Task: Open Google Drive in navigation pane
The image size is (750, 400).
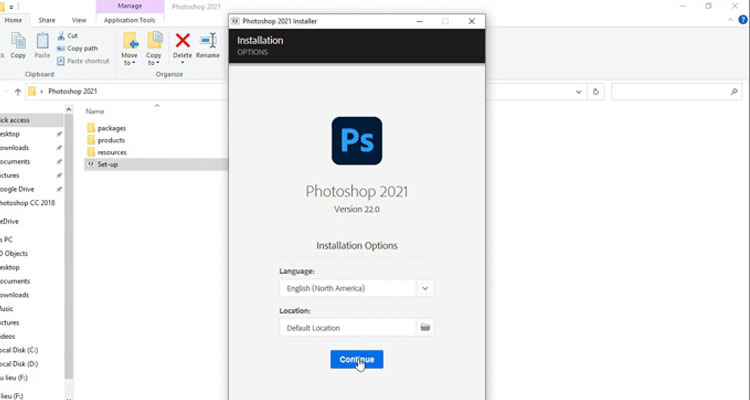Action: coord(17,189)
